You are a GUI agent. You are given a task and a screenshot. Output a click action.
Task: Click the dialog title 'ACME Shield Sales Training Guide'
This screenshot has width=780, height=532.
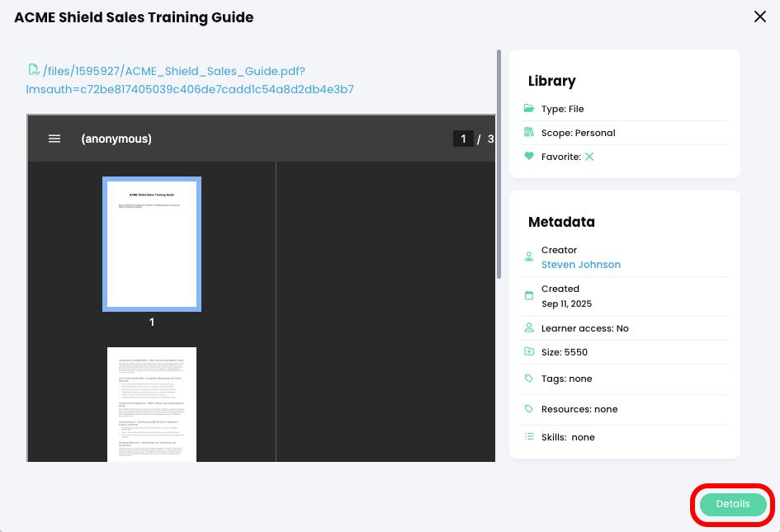tap(134, 17)
